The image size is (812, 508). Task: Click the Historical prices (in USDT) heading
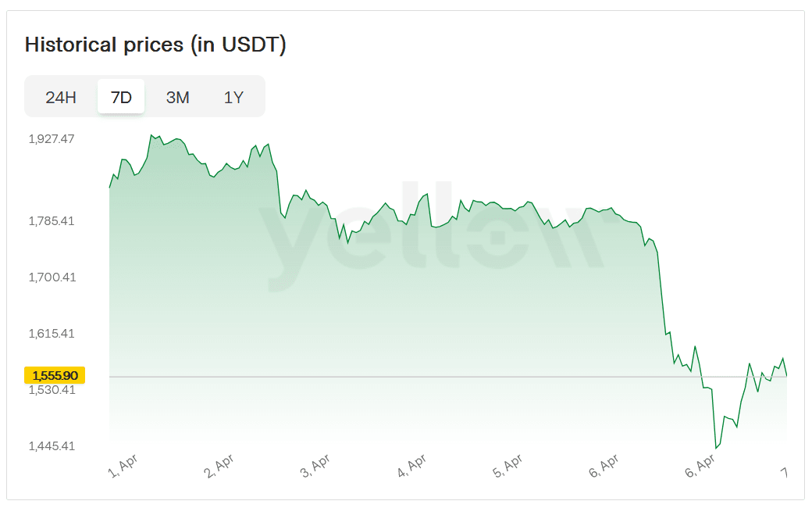(x=155, y=45)
